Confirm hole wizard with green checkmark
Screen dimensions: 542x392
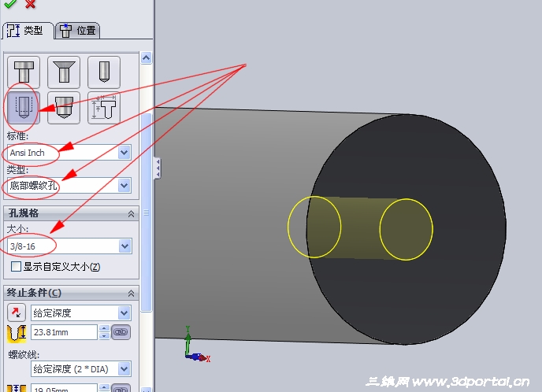point(10,3)
